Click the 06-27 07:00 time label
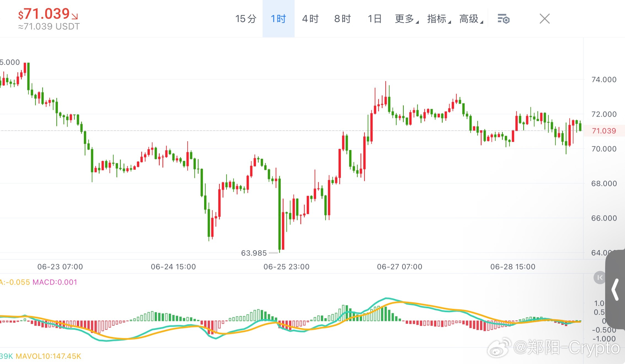 pyautogui.click(x=399, y=267)
